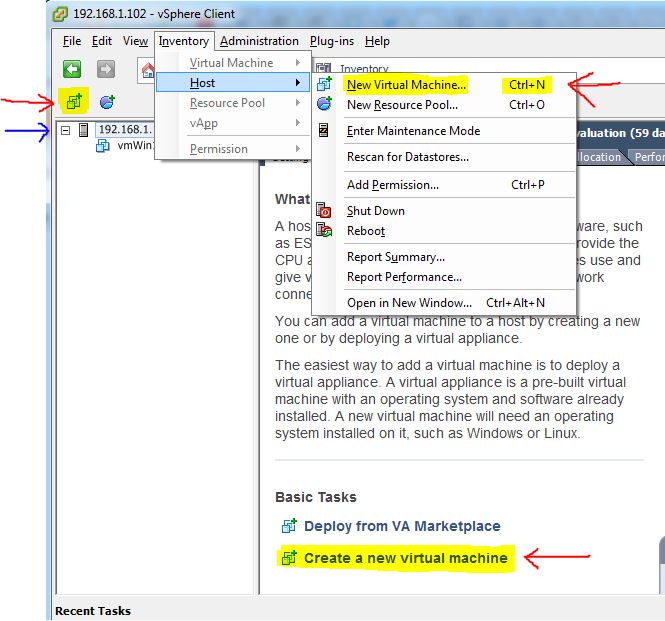The height and width of the screenshot is (621, 665).
Task: Open the Edit menu
Action: click(102, 41)
